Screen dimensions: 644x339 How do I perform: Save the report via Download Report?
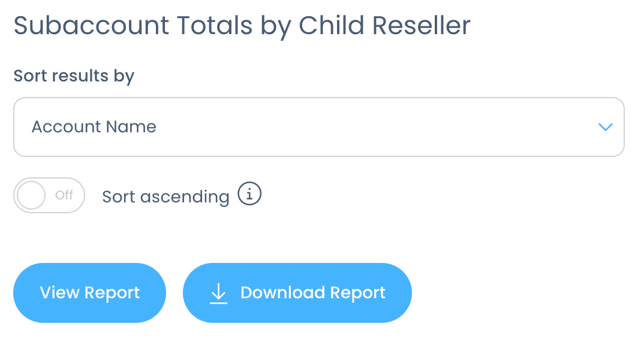pos(297,293)
